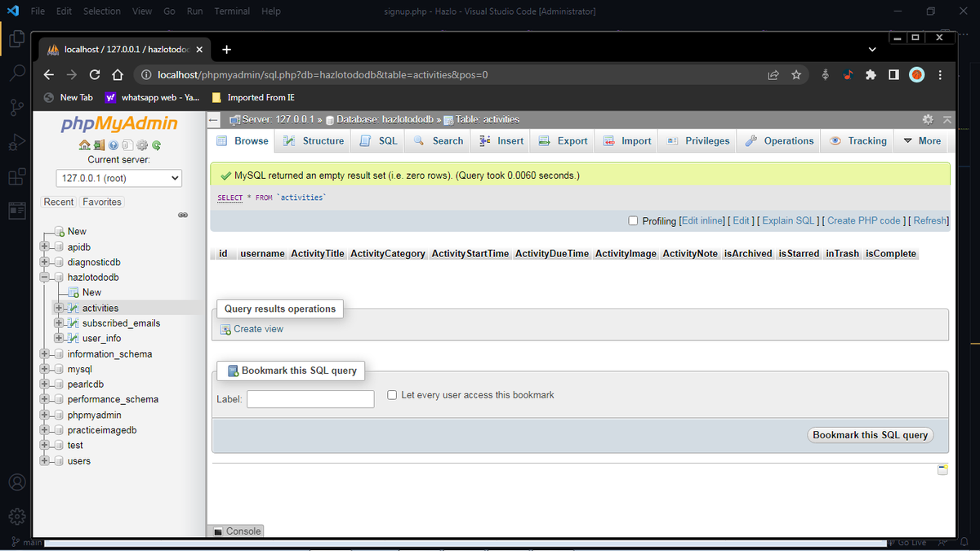Expand the apidb database node
Image resolution: width=980 pixels, height=551 pixels.
[x=43, y=247]
